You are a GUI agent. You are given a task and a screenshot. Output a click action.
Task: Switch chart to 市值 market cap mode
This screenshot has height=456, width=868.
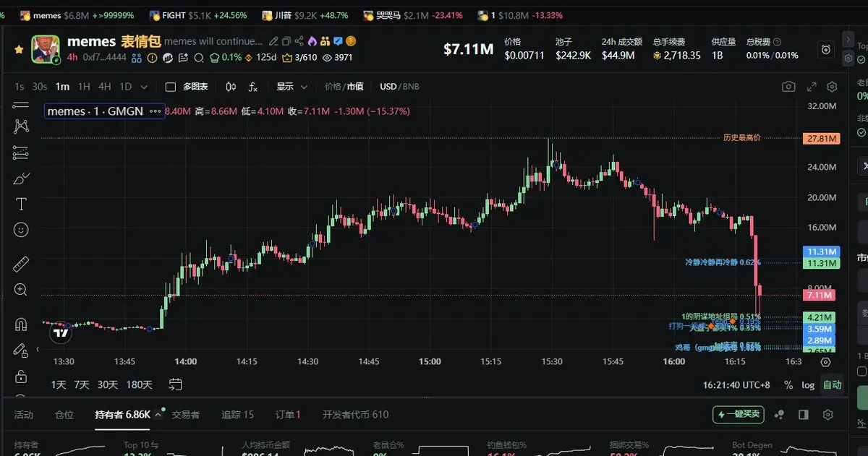pyautogui.click(x=355, y=87)
